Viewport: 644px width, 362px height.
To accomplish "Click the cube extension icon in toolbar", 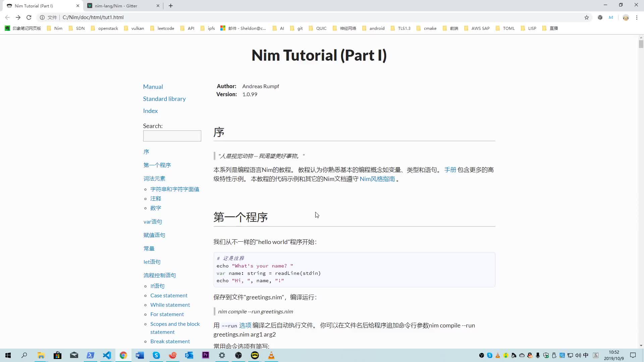I will point(600,17).
